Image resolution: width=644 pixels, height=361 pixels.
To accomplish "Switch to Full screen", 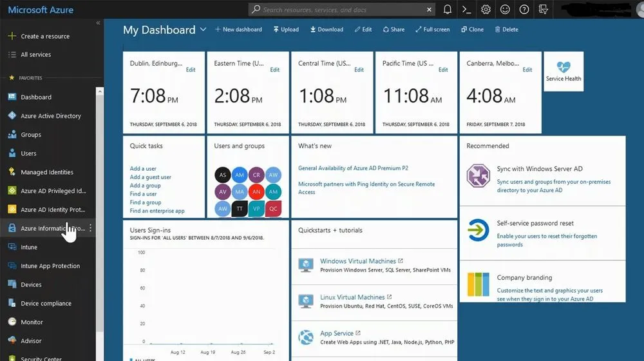I will pos(432,30).
